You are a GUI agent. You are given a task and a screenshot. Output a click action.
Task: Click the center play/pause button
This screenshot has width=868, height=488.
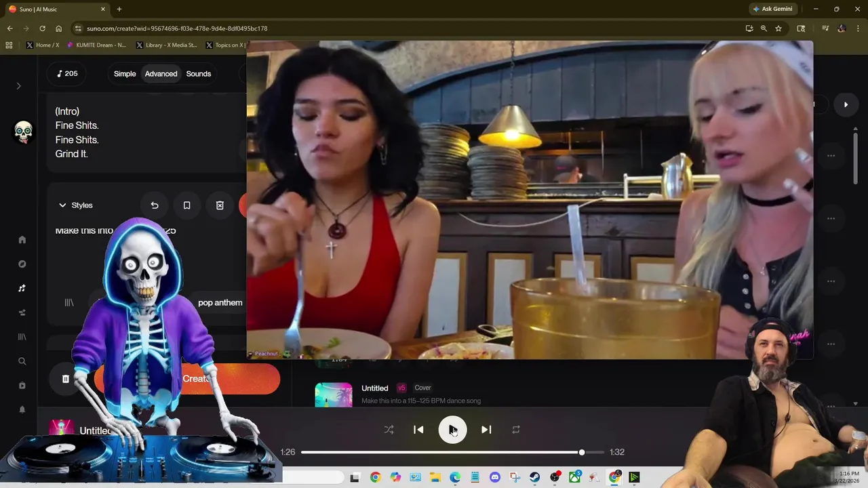(x=452, y=430)
